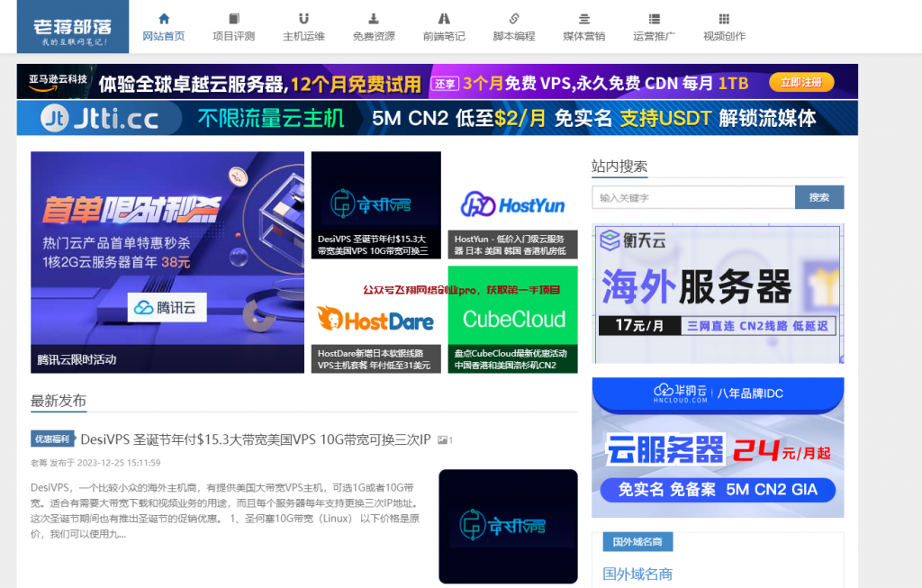Click the image count icon beside DesiVPS title
Screen dimensions: 922x588
click(x=445, y=440)
